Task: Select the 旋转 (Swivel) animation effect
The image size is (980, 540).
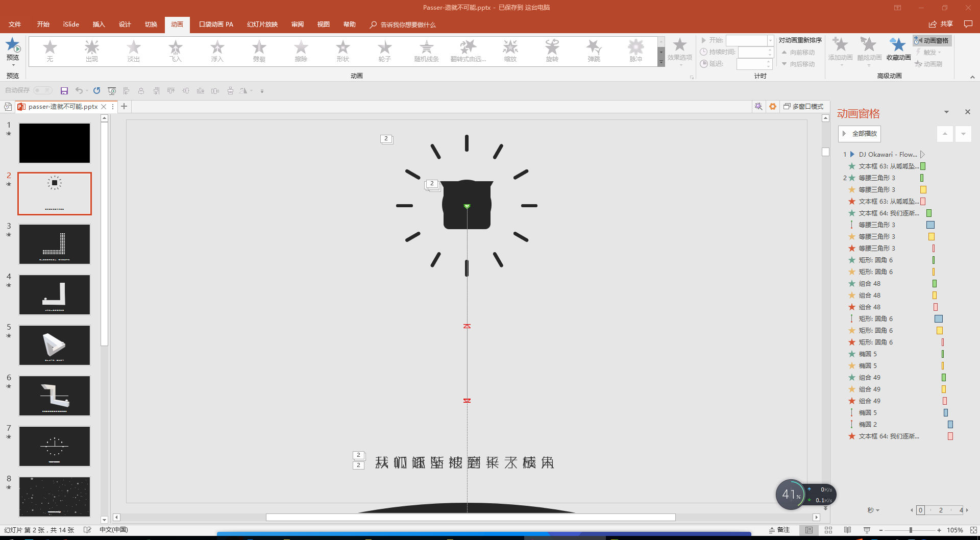Action: (552, 51)
